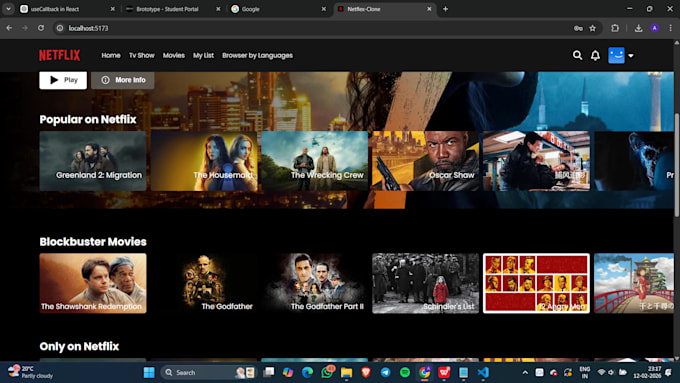The height and width of the screenshot is (383, 680).
Task: Click the Netflix logo
Action: click(x=60, y=56)
